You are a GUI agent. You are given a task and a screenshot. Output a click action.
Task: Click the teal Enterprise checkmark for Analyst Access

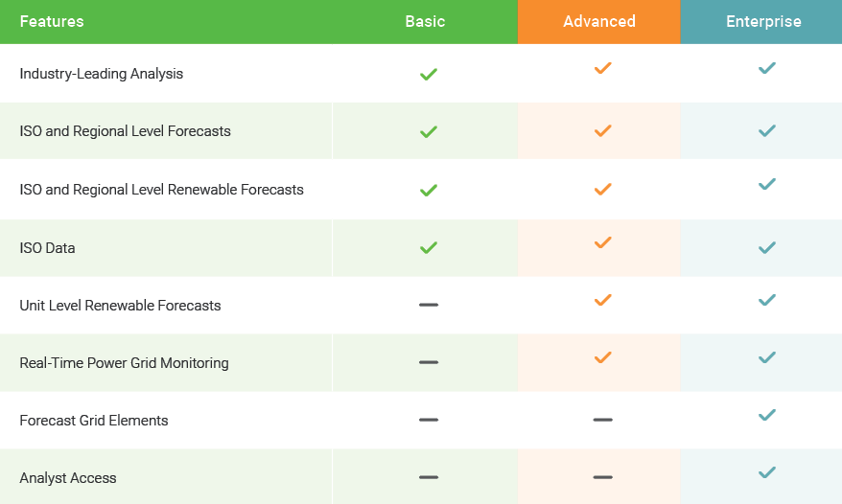(767, 472)
